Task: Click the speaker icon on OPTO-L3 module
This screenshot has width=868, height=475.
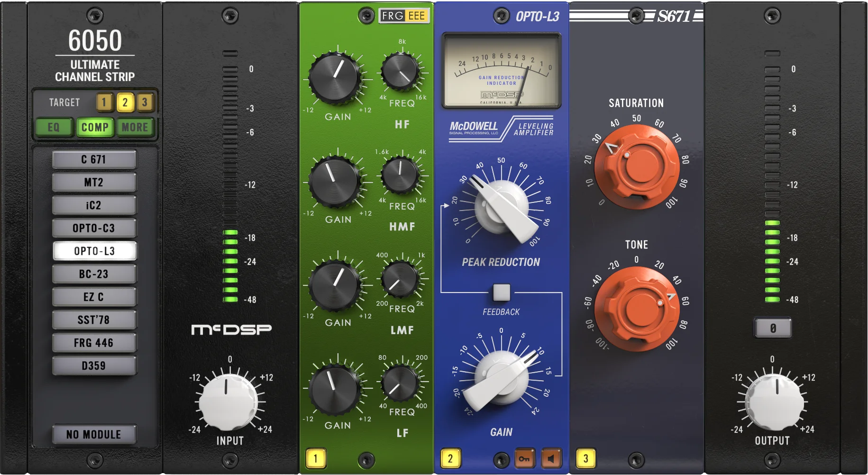Action: [x=551, y=458]
